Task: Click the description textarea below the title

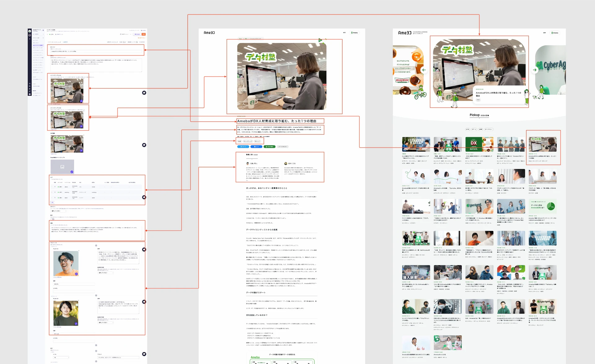Action: (x=96, y=65)
